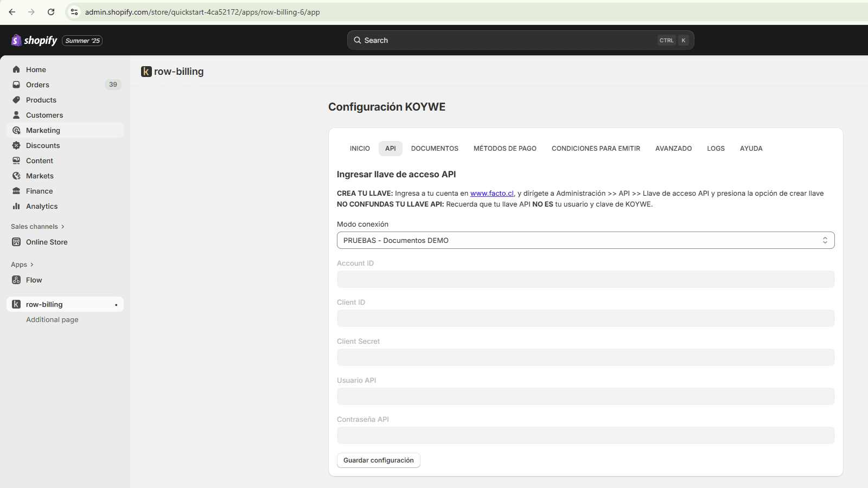The image size is (868, 488).
Task: Click the Content icon in sidebar
Action: point(16,160)
